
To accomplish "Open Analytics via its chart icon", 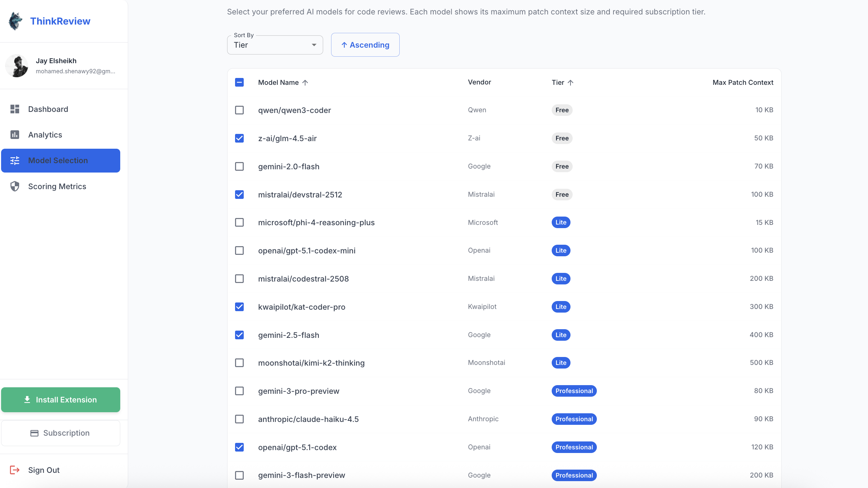I will 15,135.
